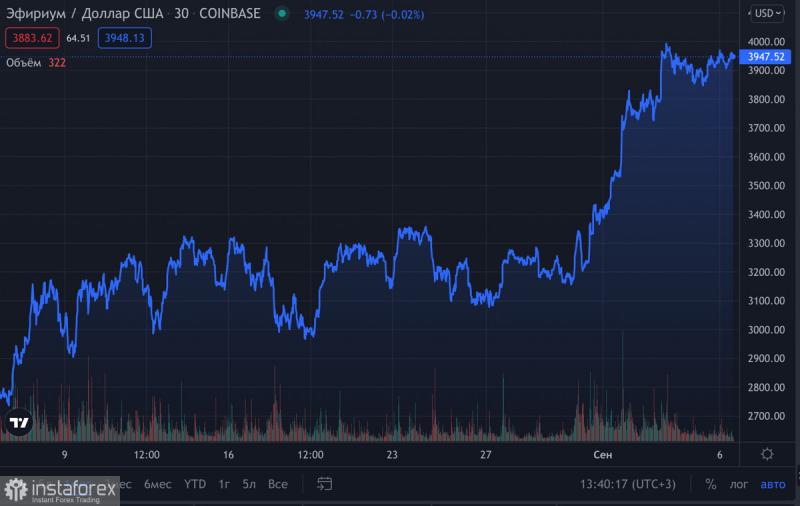Open the USD currency dropdown
The height and width of the screenshot is (506, 800).
[x=768, y=13]
